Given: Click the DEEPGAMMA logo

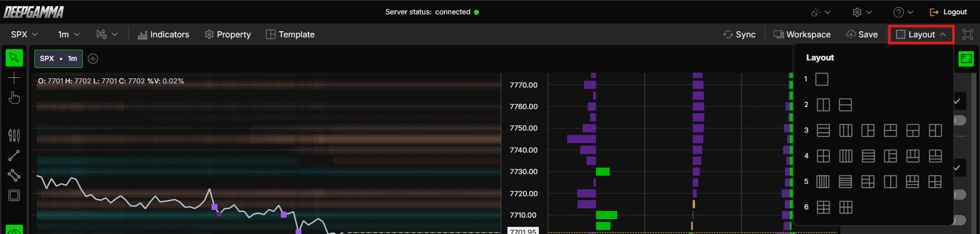Looking at the screenshot, I should point(34,12).
